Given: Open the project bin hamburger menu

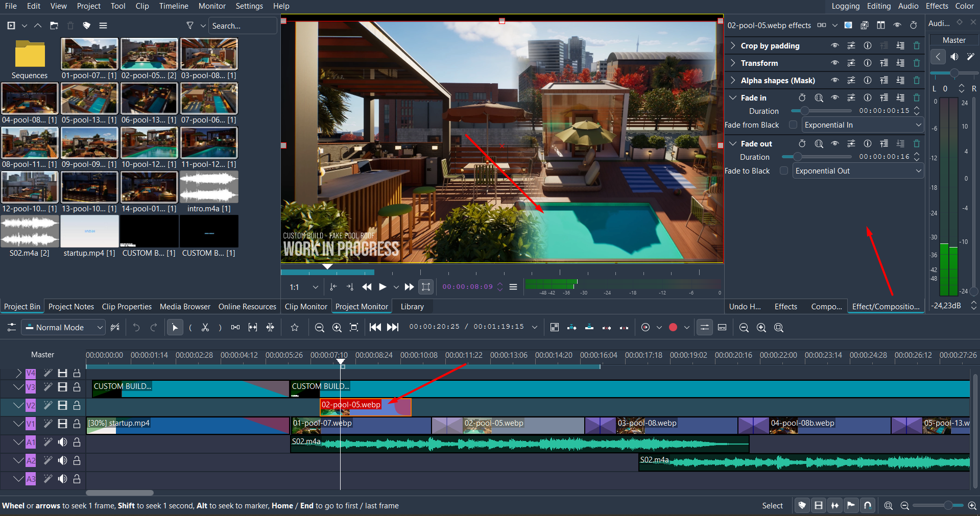Looking at the screenshot, I should 103,26.
